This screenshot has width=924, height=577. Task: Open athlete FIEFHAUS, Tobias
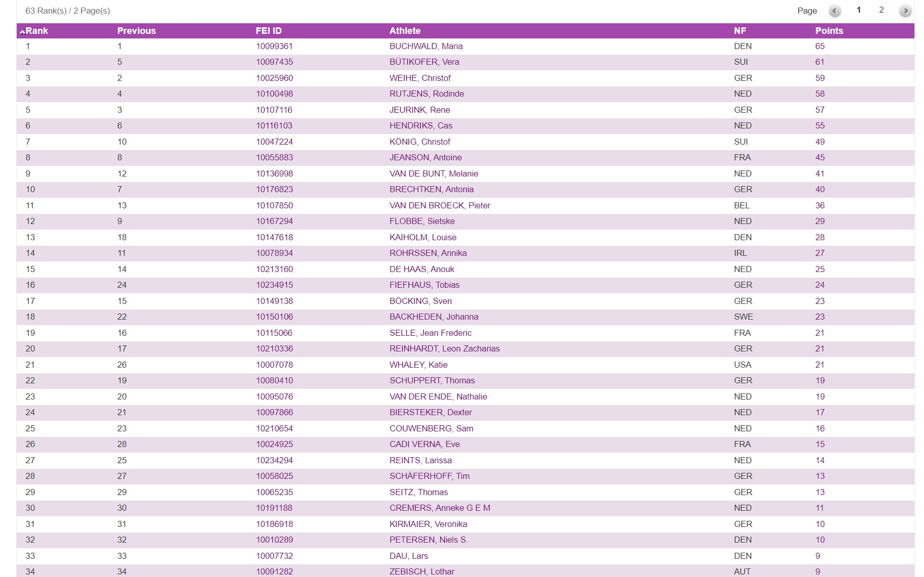(x=425, y=285)
